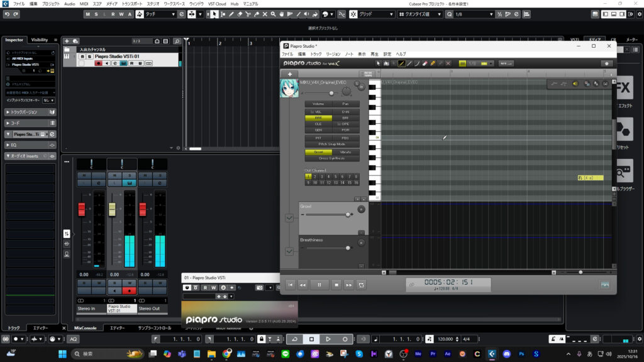Viewport: 644px width, 362px height.
Task: Select the eraser tool in Piapro Studio
Action: [425, 63]
